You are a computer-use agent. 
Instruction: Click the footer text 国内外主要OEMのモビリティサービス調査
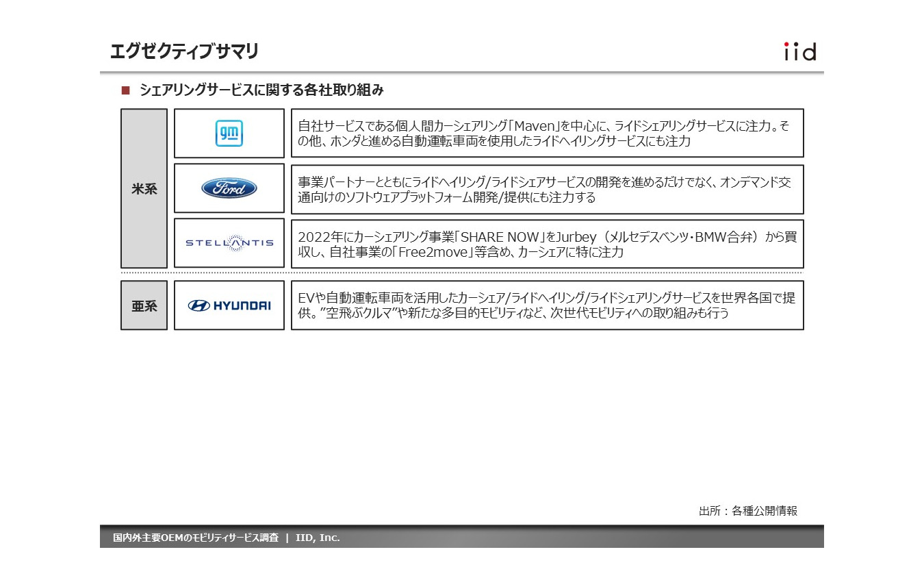[x=196, y=538]
